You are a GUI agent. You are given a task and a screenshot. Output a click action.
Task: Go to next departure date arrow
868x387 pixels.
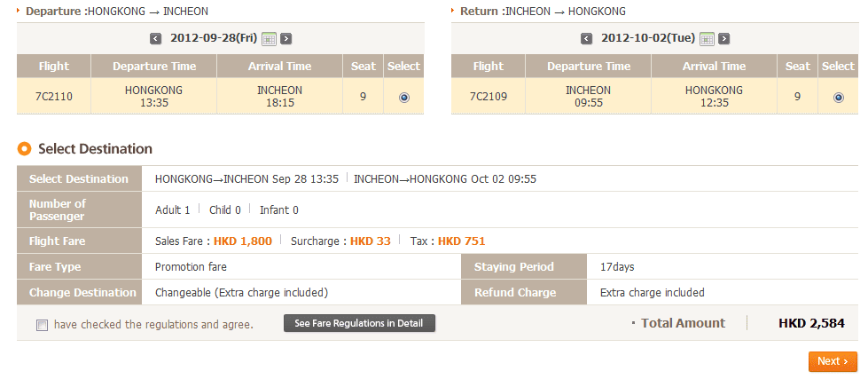286,38
